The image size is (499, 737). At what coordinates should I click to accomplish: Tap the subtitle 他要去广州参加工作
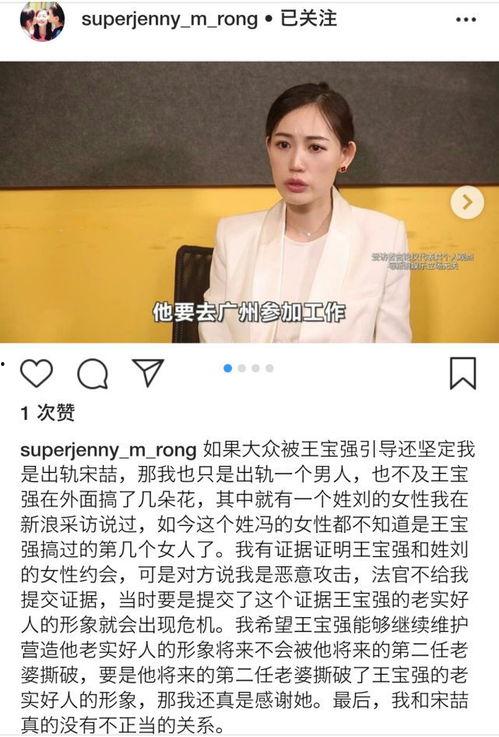click(x=249, y=312)
